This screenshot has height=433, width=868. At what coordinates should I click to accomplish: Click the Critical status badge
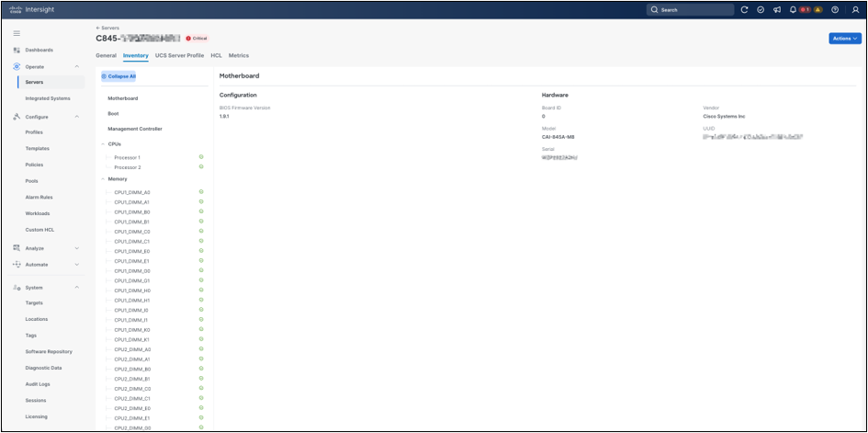pos(197,39)
